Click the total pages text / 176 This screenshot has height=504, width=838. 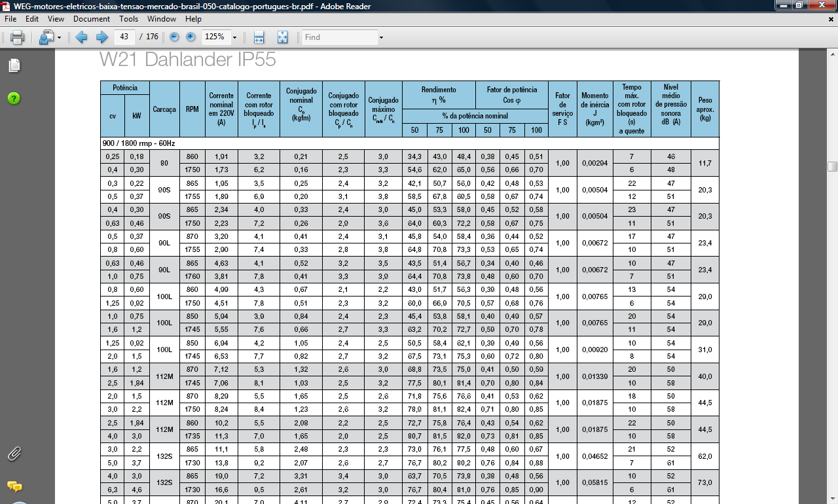[x=149, y=37]
